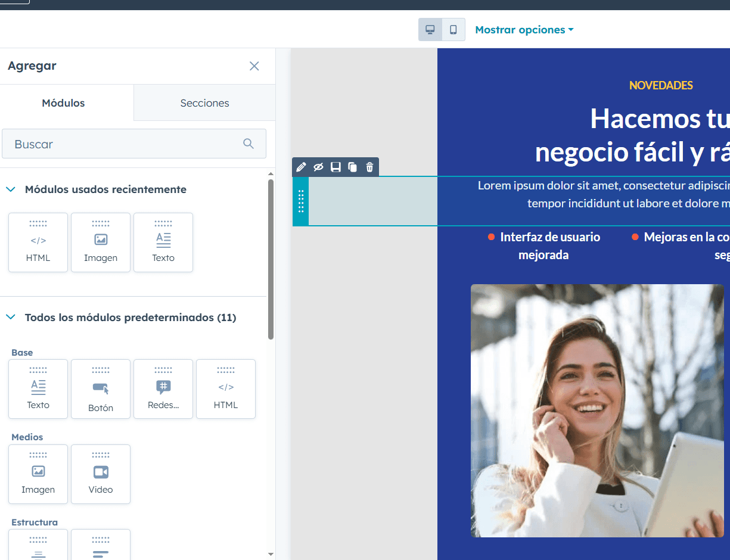Click the Agregar panel title
Viewport: 730px width, 560px height.
[32, 66]
